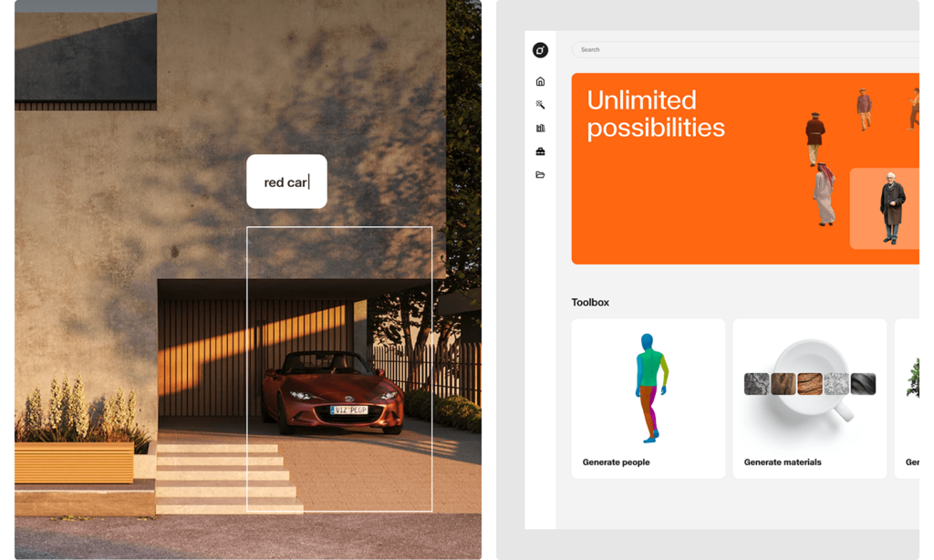
Task: Open the library books icon
Action: pyautogui.click(x=540, y=128)
